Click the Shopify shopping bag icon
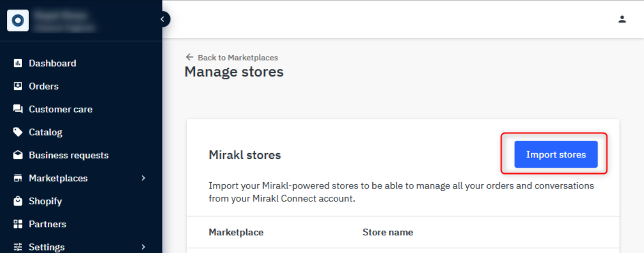Screen dimensions: 644x253 (x=18, y=201)
